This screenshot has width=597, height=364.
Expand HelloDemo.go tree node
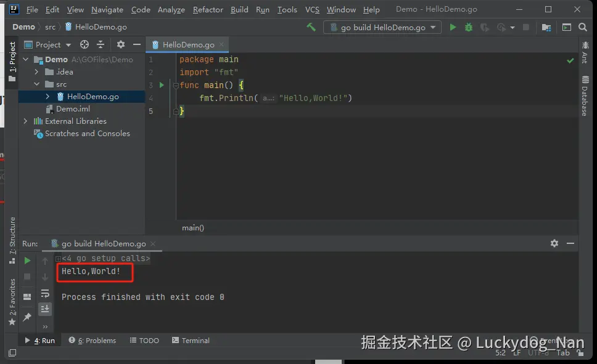[47, 96]
